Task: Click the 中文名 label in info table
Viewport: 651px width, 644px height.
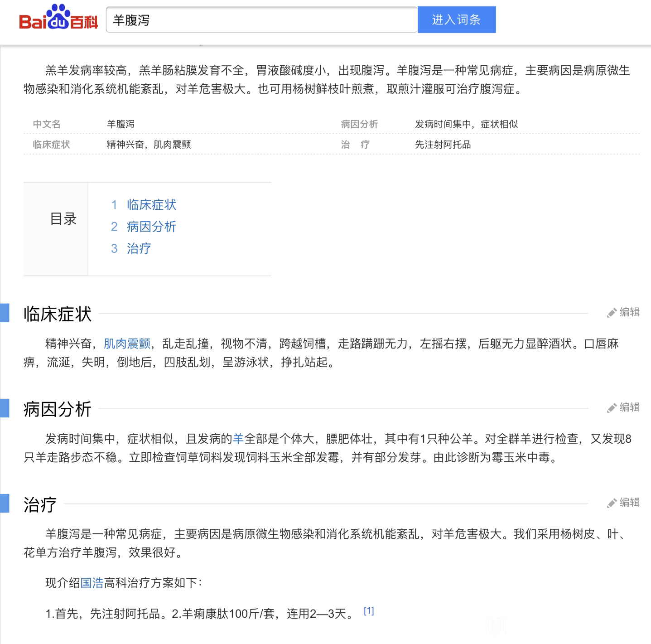Action: pyautogui.click(x=47, y=124)
